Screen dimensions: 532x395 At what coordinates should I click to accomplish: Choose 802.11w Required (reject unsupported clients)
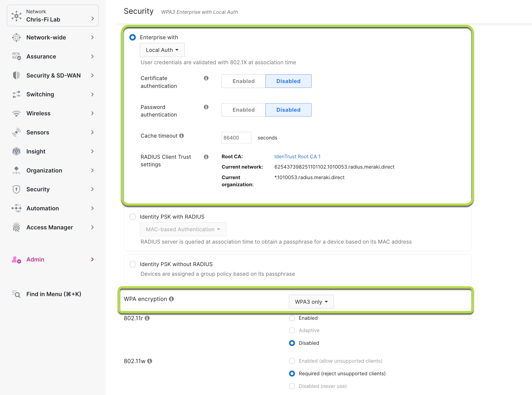pyautogui.click(x=292, y=374)
